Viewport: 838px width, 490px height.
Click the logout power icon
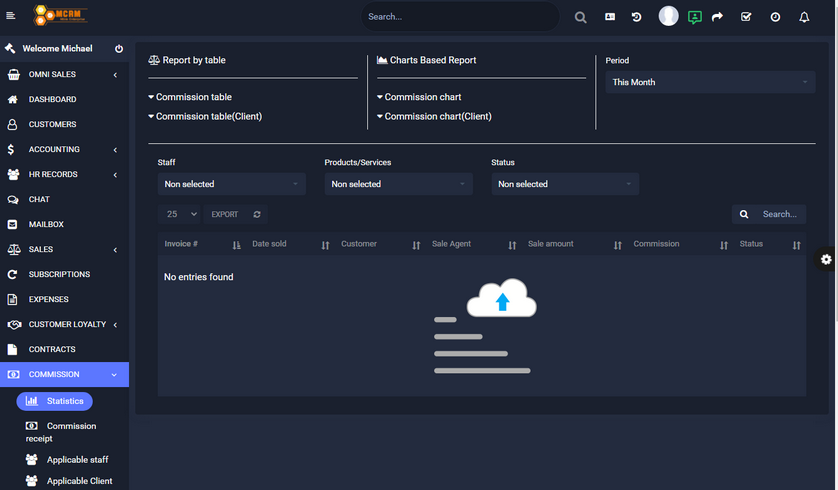point(119,49)
